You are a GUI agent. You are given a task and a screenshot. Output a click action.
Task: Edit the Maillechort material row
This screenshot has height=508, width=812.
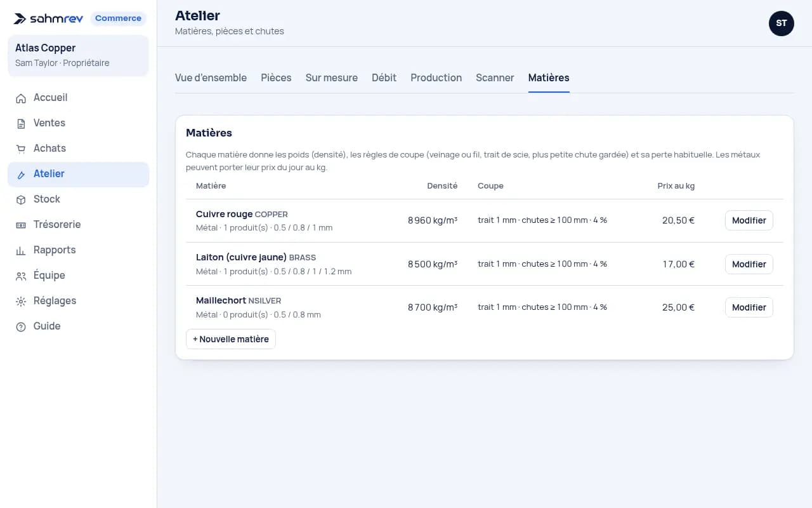tap(749, 307)
